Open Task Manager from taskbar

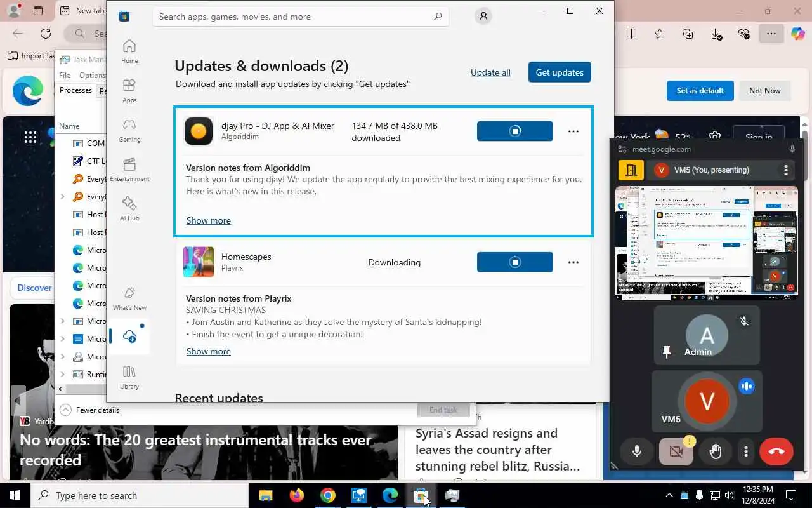[452, 495]
